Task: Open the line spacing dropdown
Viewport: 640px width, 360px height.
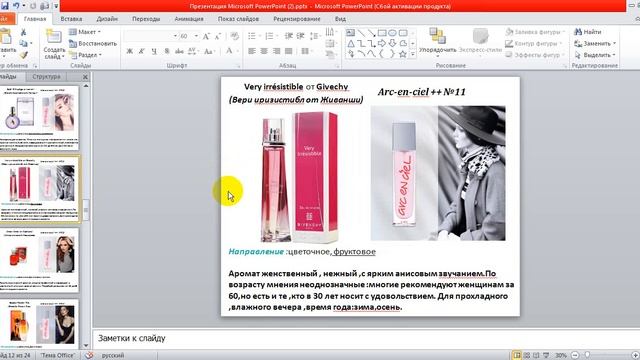Action: [315, 36]
